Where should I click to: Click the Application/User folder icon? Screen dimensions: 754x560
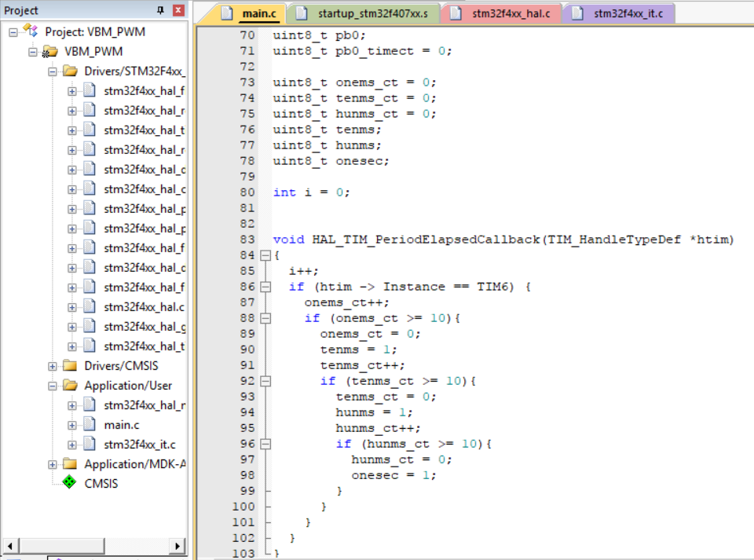[70, 386]
